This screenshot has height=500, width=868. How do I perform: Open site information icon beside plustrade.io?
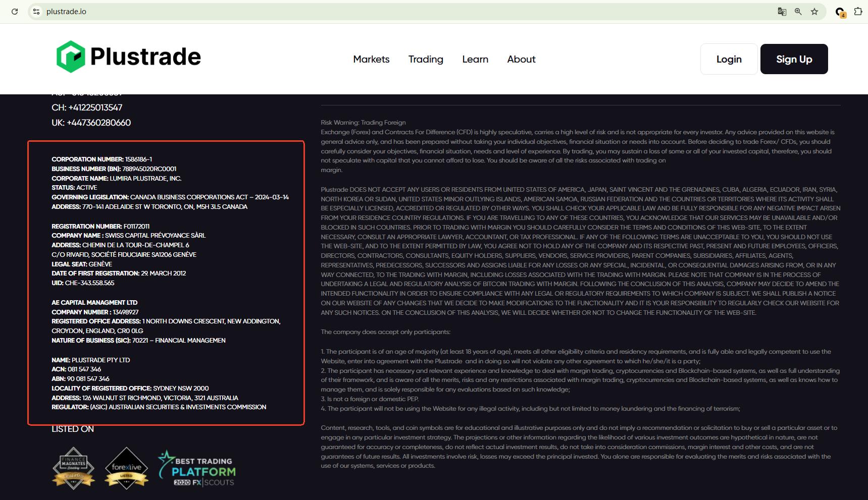35,12
